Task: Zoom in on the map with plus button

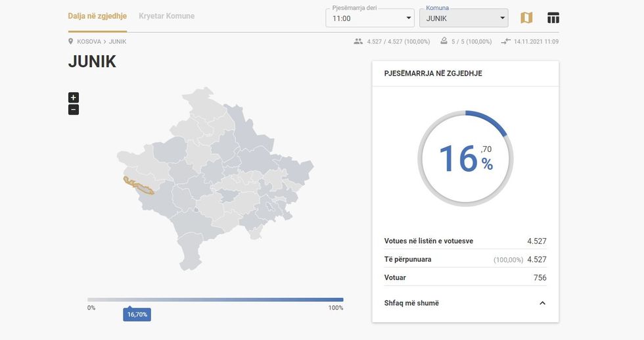Action: pos(74,97)
